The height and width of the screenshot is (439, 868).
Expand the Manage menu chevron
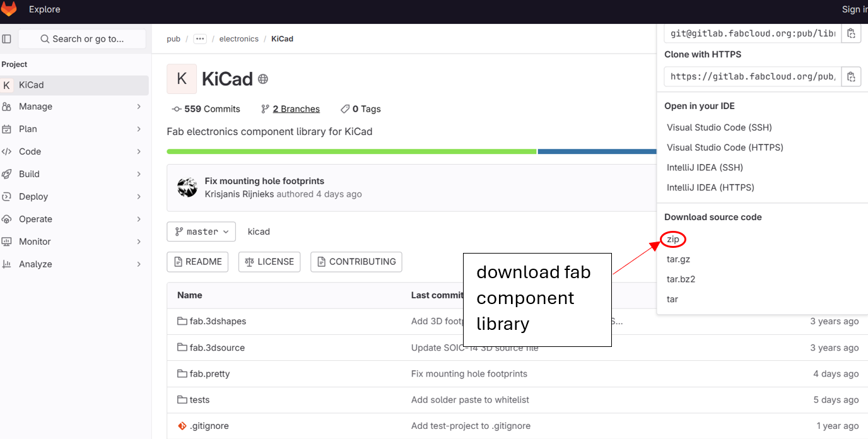(139, 107)
